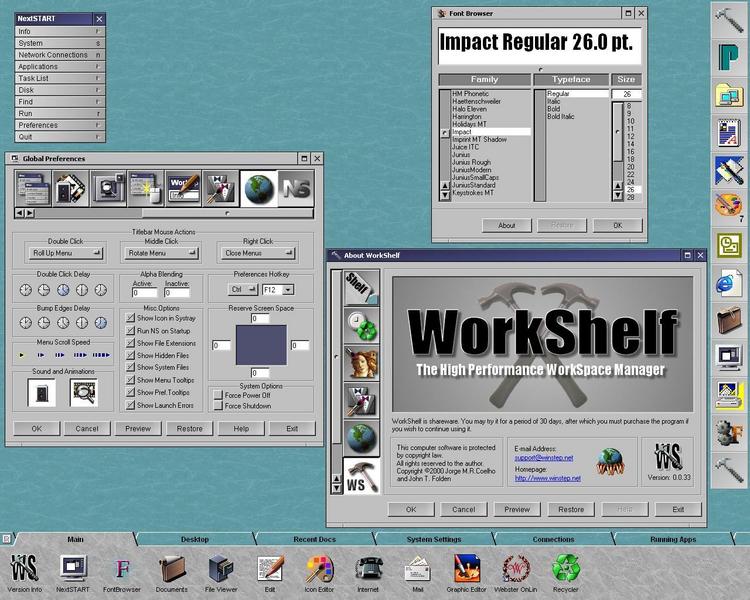Select the fastest Menu Scroll Speed setting
750x600 pixels.
[x=101, y=355]
